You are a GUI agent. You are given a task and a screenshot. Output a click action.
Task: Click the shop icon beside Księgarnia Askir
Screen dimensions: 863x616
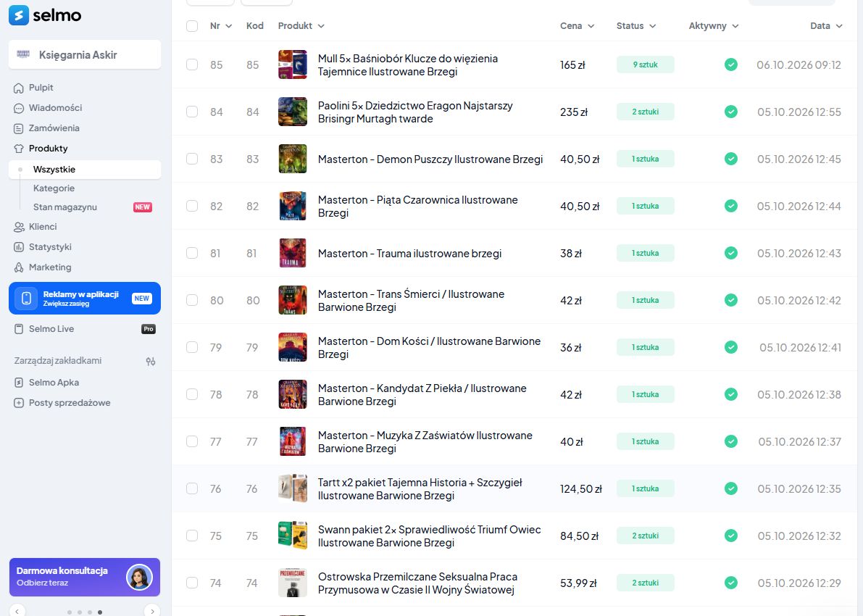pyautogui.click(x=23, y=54)
